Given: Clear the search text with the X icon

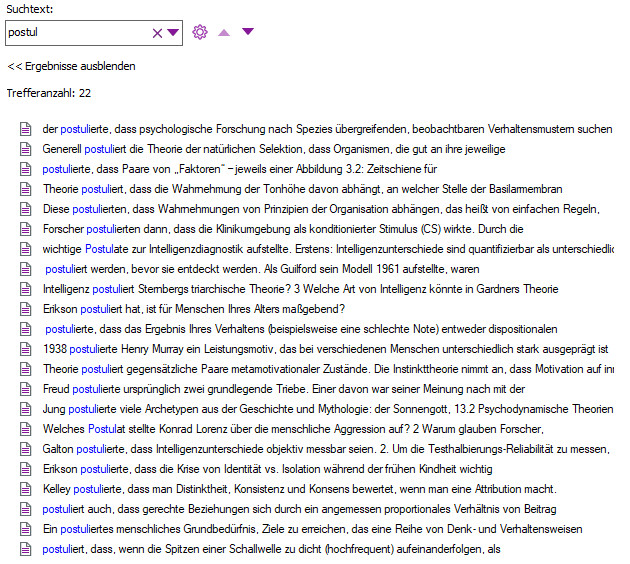Looking at the screenshot, I should pyautogui.click(x=157, y=33).
